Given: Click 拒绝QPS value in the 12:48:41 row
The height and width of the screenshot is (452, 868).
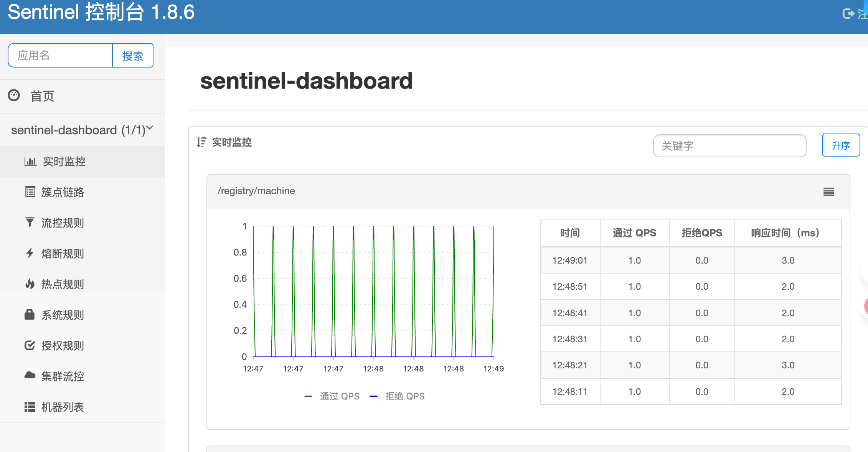Looking at the screenshot, I should click(702, 313).
